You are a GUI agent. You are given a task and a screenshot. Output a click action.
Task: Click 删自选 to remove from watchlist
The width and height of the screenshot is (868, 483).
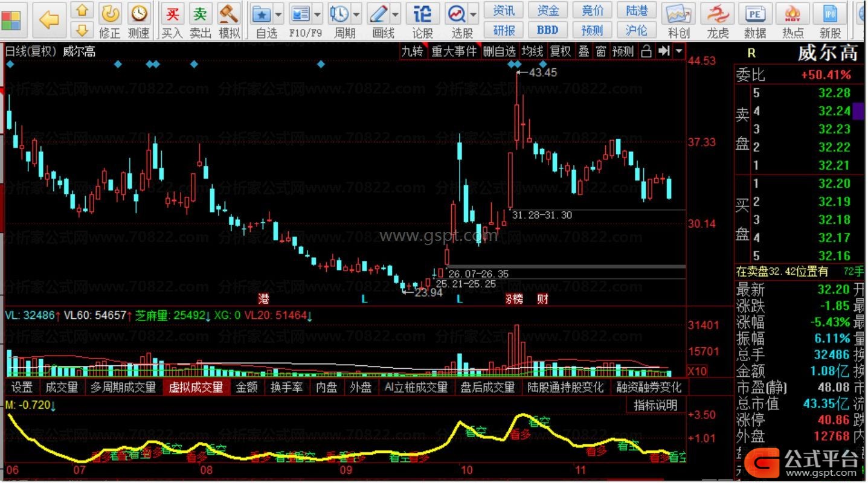coord(500,51)
